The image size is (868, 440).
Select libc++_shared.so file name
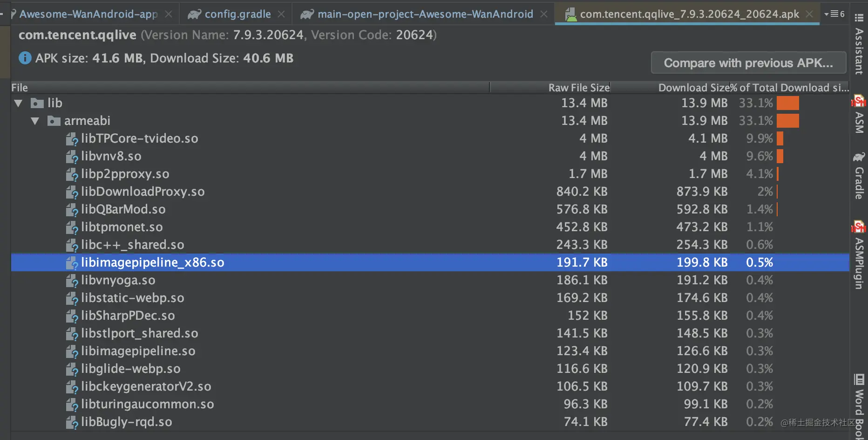coord(133,245)
